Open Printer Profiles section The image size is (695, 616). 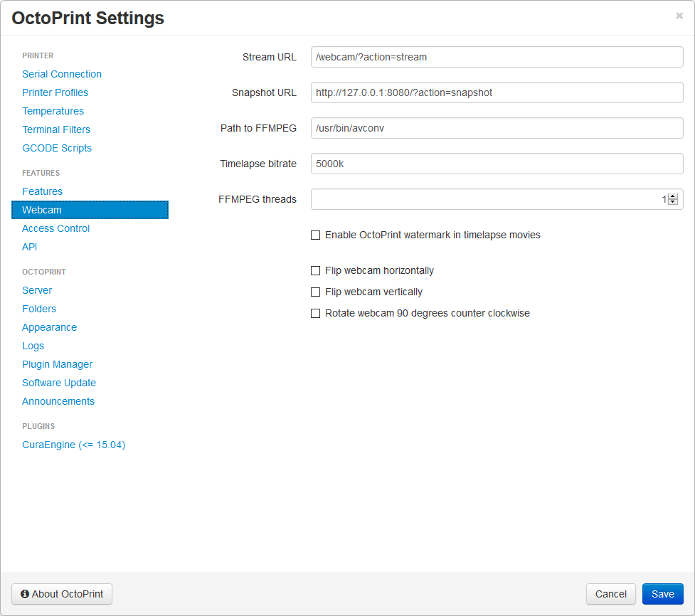[x=55, y=92]
